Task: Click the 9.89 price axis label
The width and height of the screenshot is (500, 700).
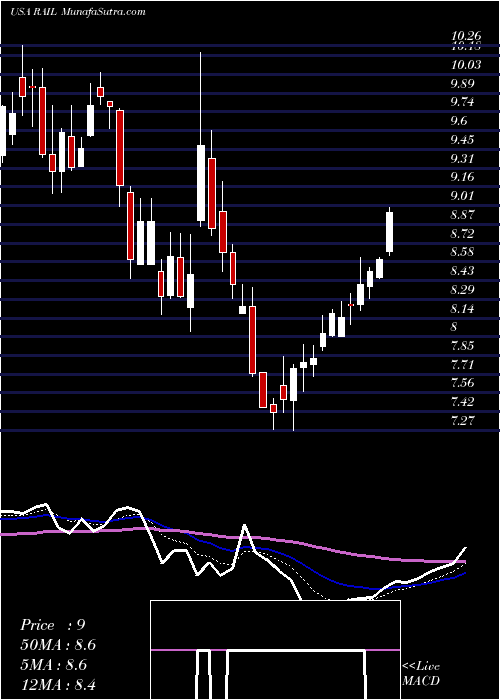Action: [462, 84]
